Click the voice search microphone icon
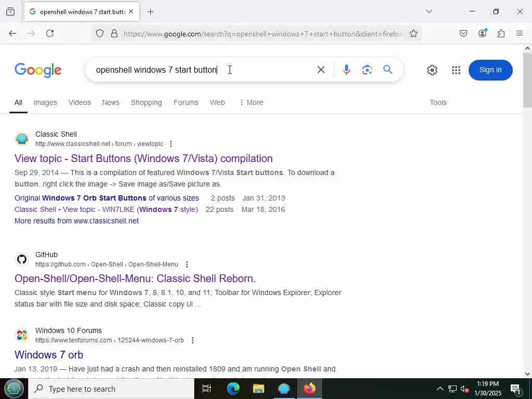Viewport: 532px width, 399px height. tap(346, 70)
